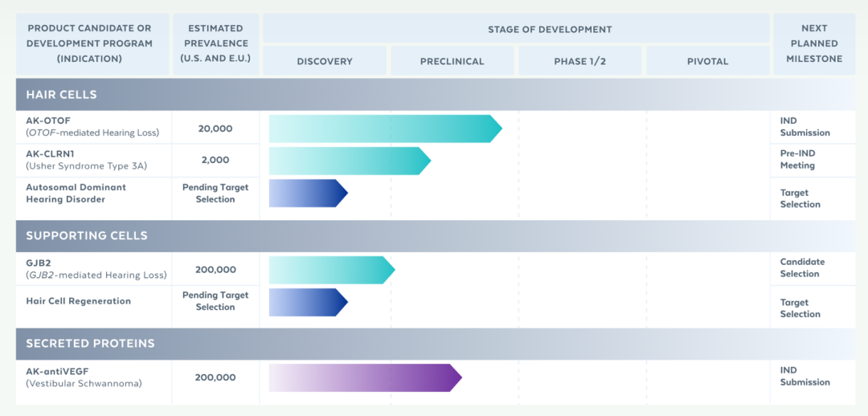The image size is (868, 416).
Task: Click AK-OTOF IND Submission milestone
Action: point(805,127)
